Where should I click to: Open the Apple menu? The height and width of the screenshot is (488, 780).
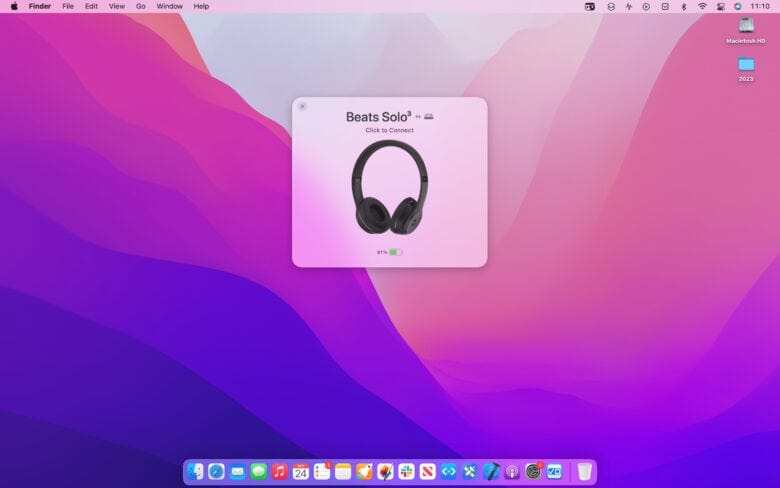14,6
